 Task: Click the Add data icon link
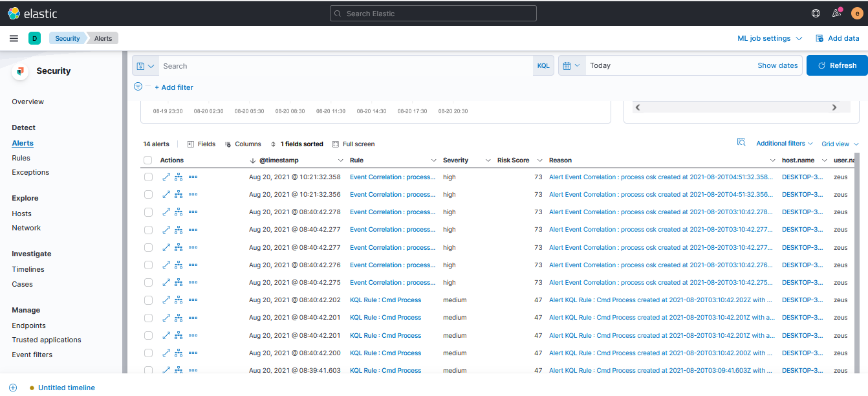tap(837, 38)
